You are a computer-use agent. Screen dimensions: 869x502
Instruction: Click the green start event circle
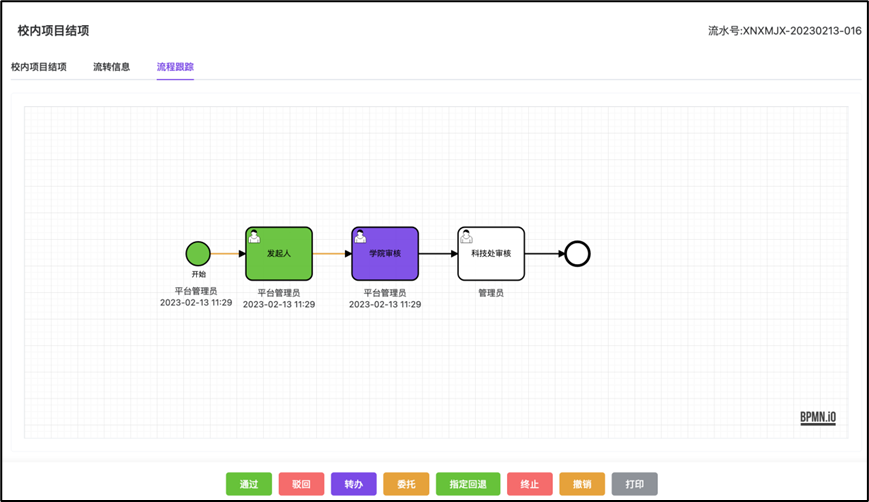(198, 253)
